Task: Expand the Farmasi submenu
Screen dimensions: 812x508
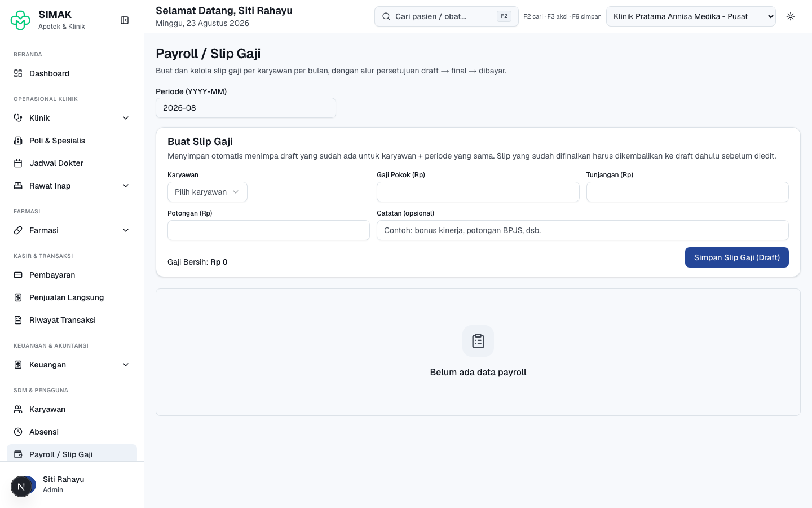Action: pyautogui.click(x=72, y=230)
